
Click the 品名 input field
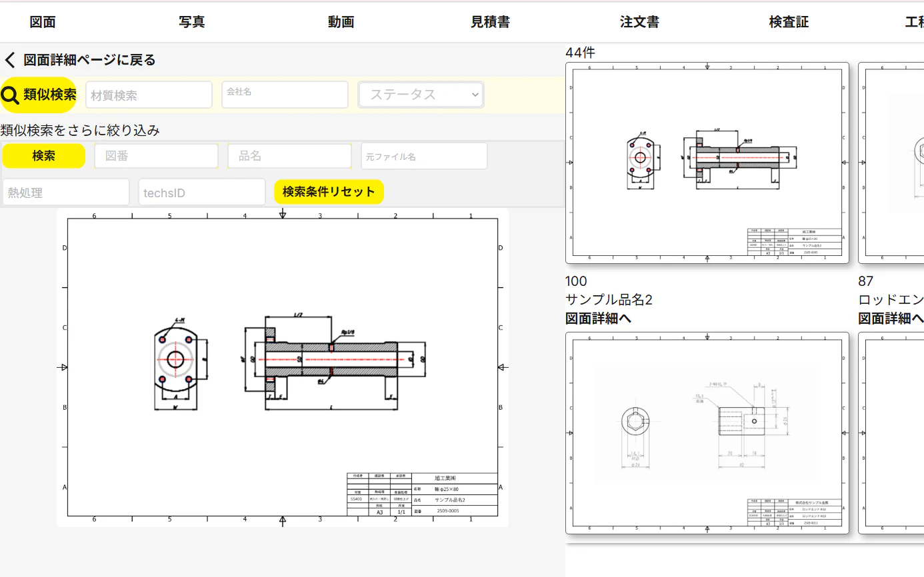tap(290, 156)
